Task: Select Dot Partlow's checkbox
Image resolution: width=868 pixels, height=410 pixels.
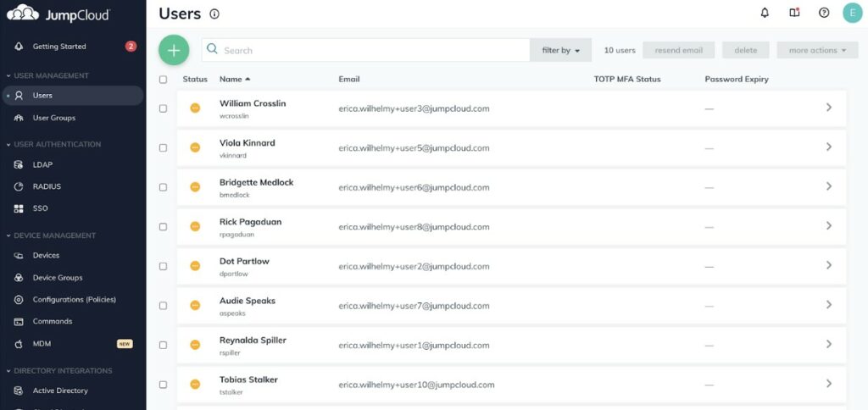Action: [163, 266]
